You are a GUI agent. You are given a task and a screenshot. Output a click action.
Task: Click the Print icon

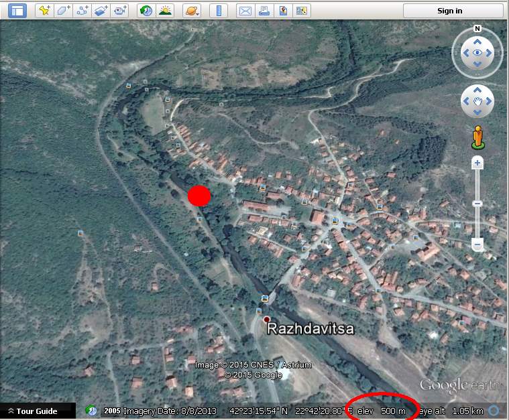coord(264,11)
